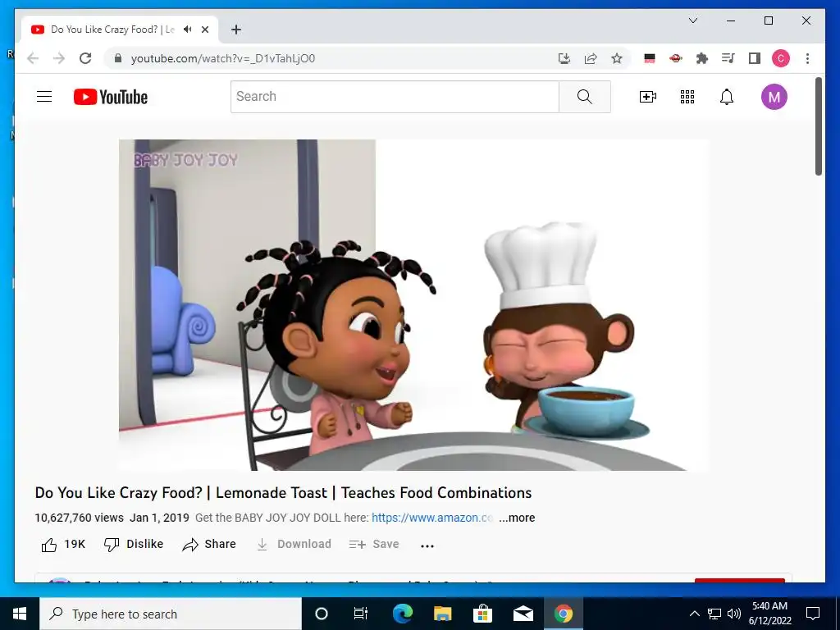Launch Microsoft Edge from taskbar
The width and height of the screenshot is (840, 630).
(402, 614)
